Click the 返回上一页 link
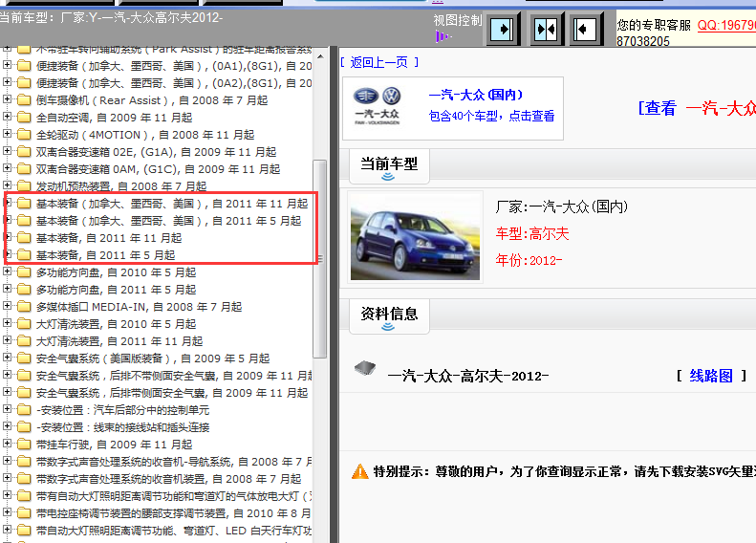Screen dimensions: 756x543 click(379, 62)
